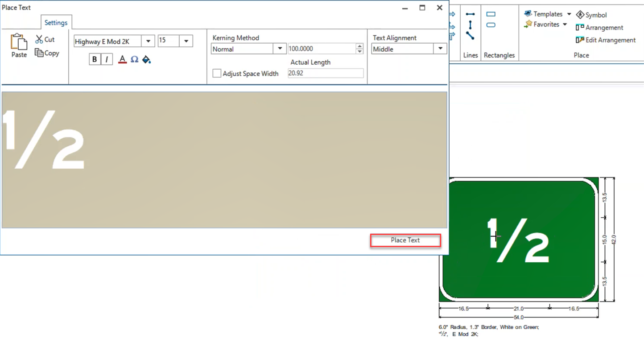Viewport: 644px width, 339px height.
Task: Click the paint bucket fill icon
Action: point(146,59)
